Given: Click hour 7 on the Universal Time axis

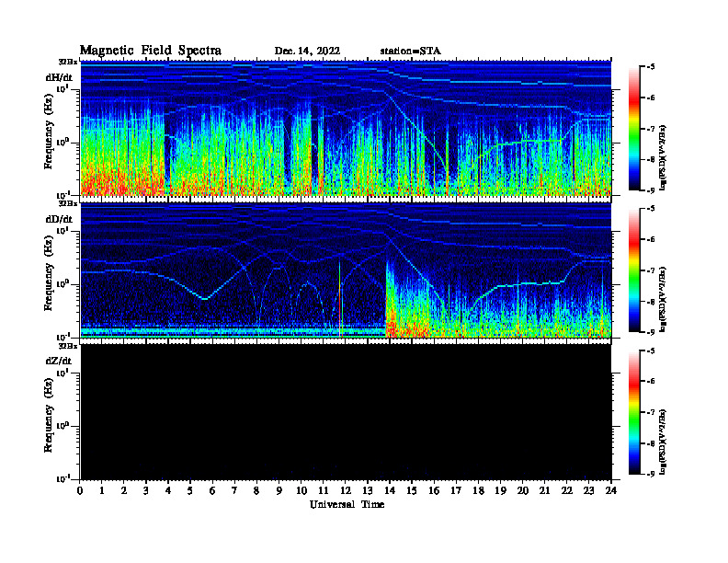Looking at the screenshot, I should [234, 490].
